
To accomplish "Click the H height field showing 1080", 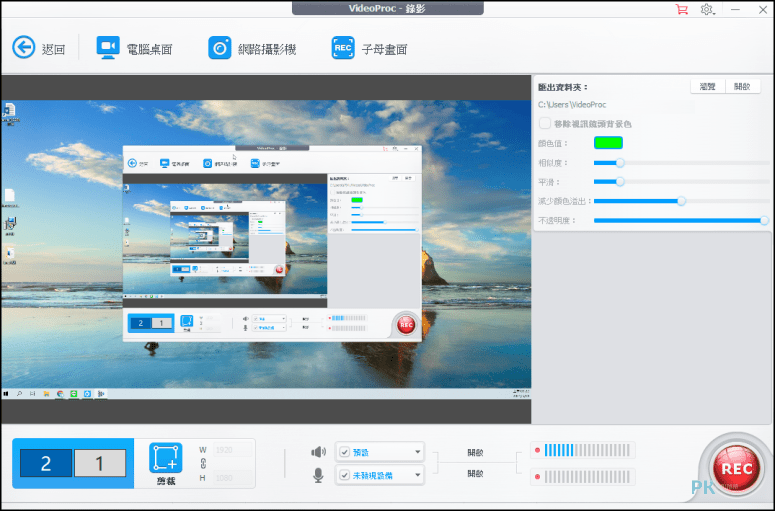I will point(233,478).
